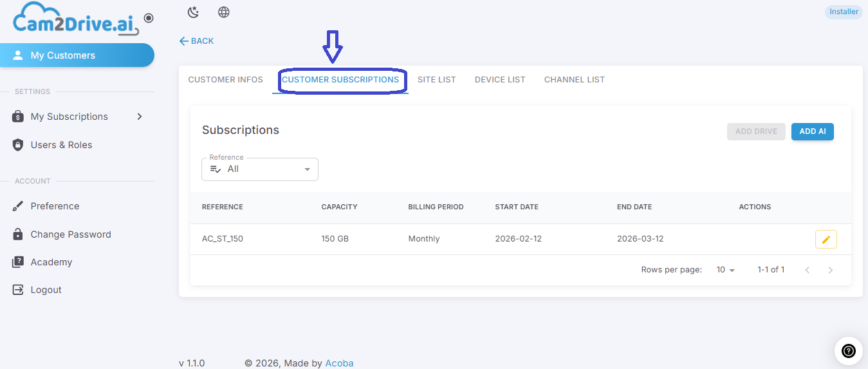This screenshot has height=369, width=868.
Task: Switch to the Customer Infos tab
Action: click(225, 80)
